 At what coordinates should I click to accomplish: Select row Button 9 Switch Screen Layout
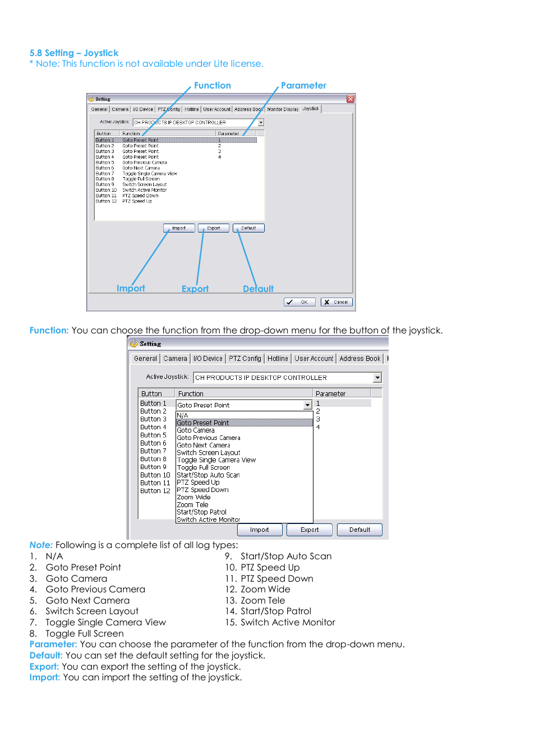tap(176, 184)
